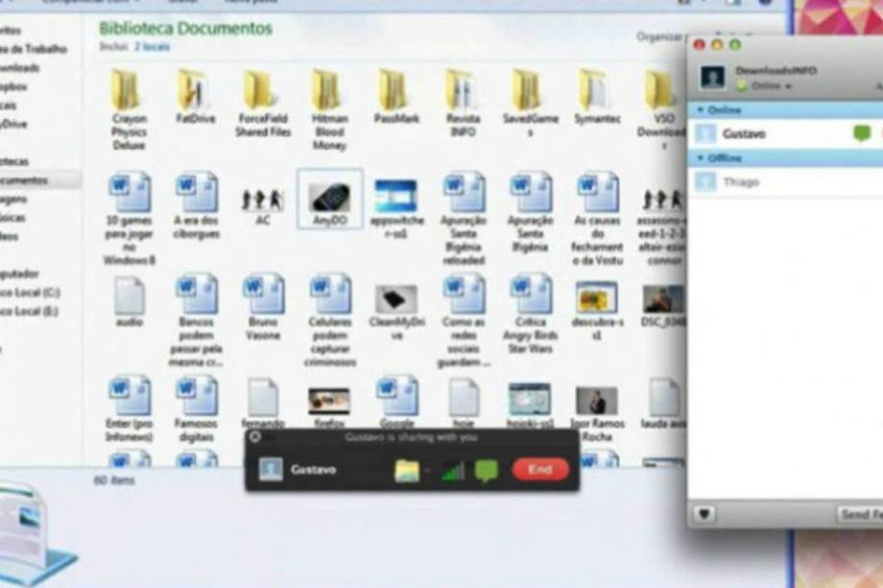This screenshot has width=883, height=588.
Task: Open the Hitman Blood Money folder
Action: pyautogui.click(x=328, y=91)
